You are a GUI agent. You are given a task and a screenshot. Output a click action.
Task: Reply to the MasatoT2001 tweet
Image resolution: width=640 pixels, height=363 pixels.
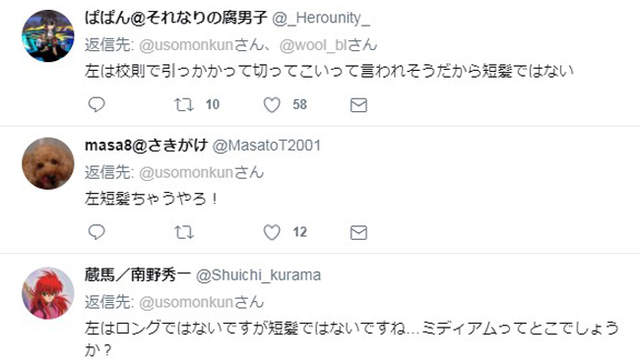coord(97,232)
